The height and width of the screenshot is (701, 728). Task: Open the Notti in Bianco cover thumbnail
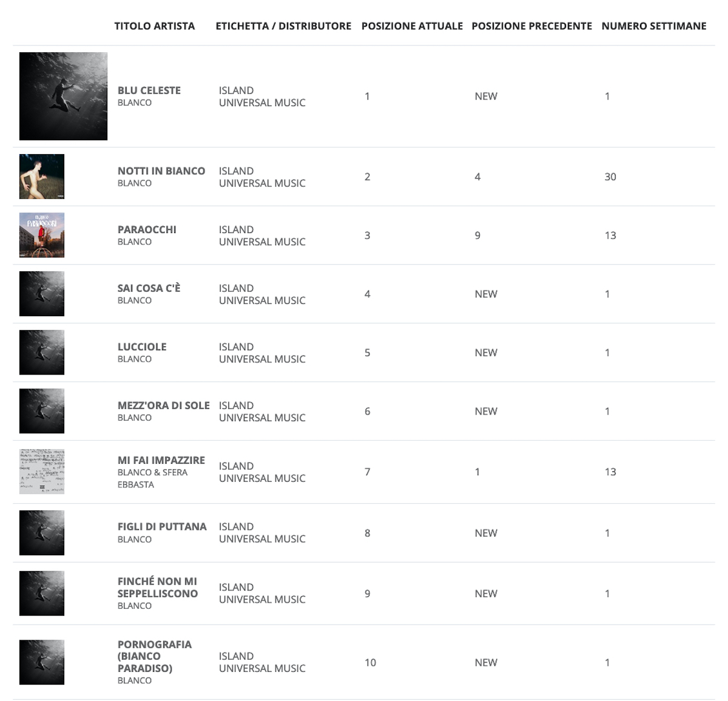[x=42, y=177]
